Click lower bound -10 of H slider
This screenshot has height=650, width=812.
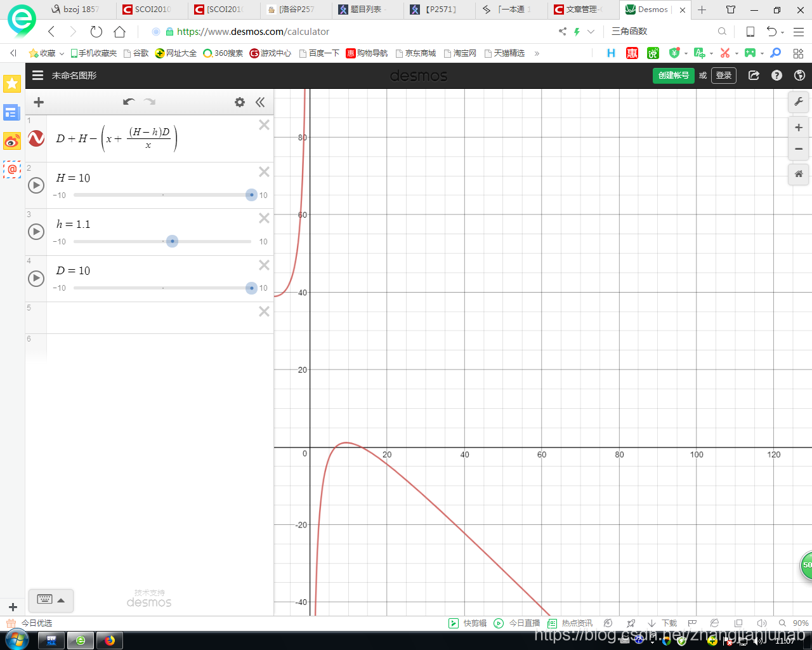click(60, 196)
